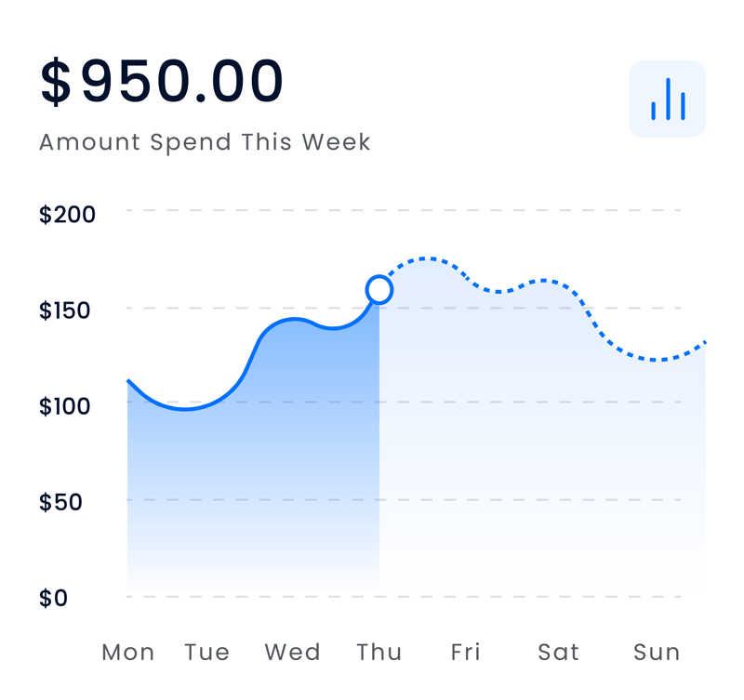Select the $50 y-axis label
The image size is (744, 700).
tap(60, 502)
